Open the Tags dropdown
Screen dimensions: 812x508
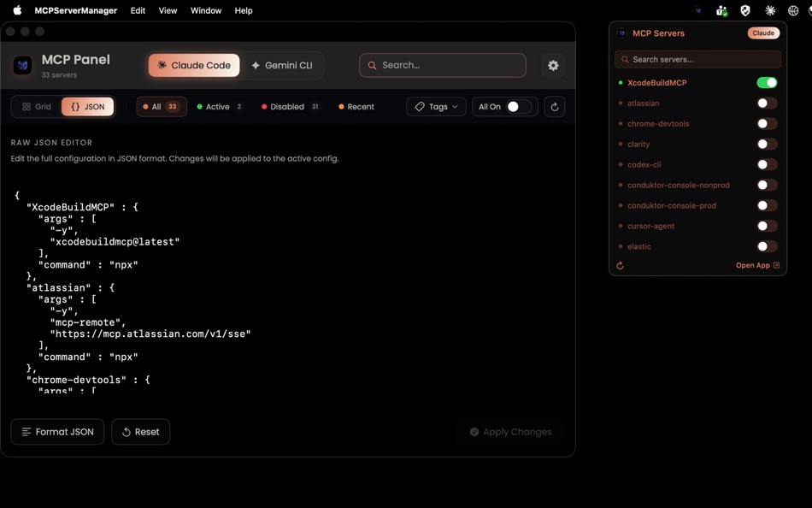[x=436, y=107]
